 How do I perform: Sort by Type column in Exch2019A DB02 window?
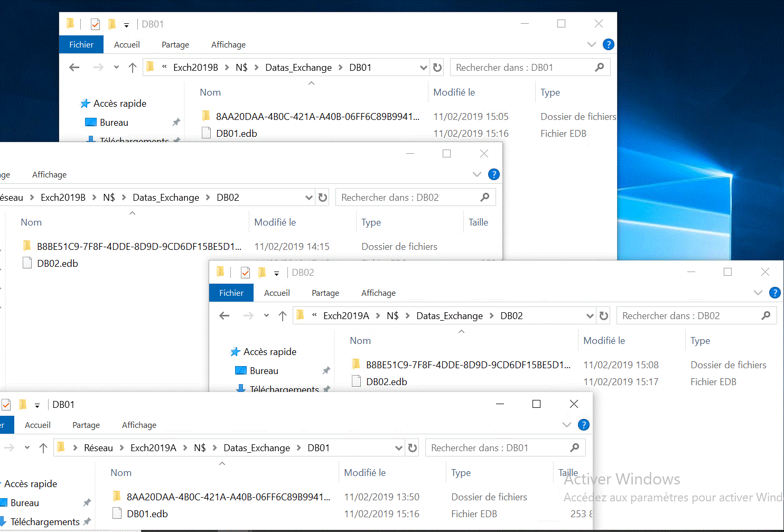[700, 341]
